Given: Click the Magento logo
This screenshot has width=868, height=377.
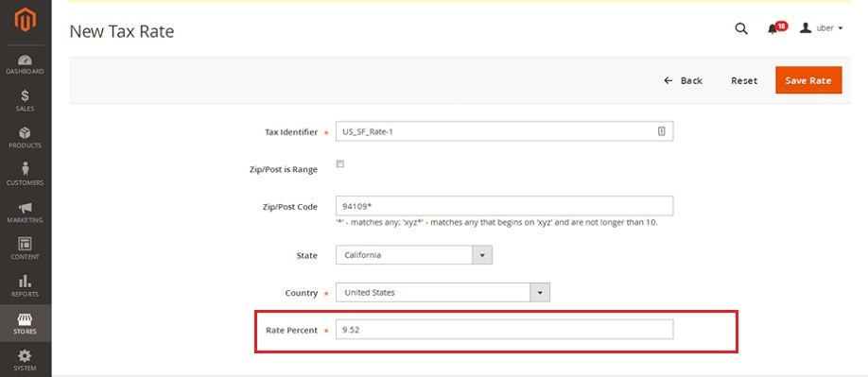Looking at the screenshot, I should click(x=25, y=21).
